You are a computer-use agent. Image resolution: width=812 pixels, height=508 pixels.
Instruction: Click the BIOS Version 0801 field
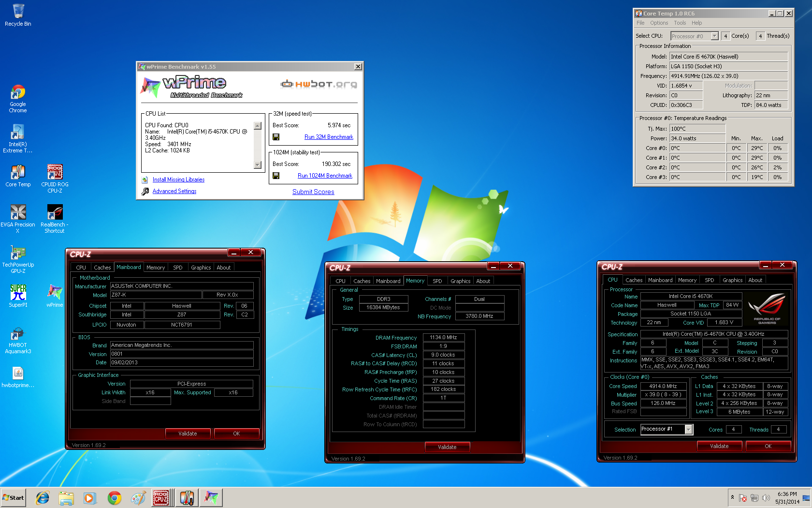point(182,354)
